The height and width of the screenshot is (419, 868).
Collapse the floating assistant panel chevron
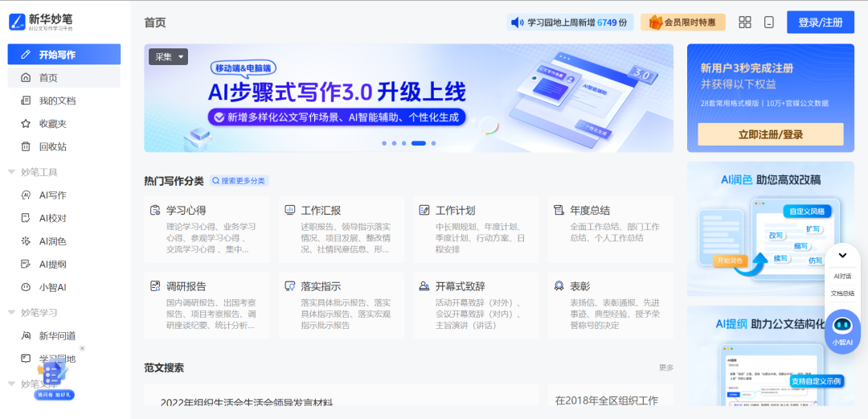842,256
